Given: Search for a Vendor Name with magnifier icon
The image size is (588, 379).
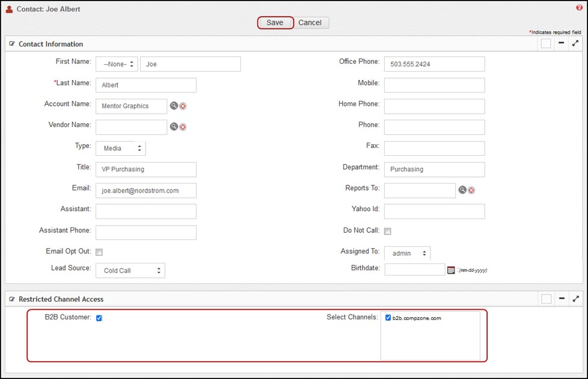Looking at the screenshot, I should click(174, 126).
